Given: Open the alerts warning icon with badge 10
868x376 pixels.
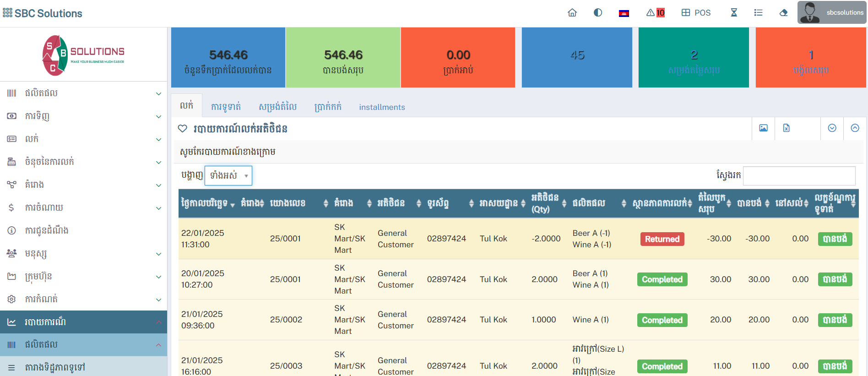Looking at the screenshot, I should [655, 13].
